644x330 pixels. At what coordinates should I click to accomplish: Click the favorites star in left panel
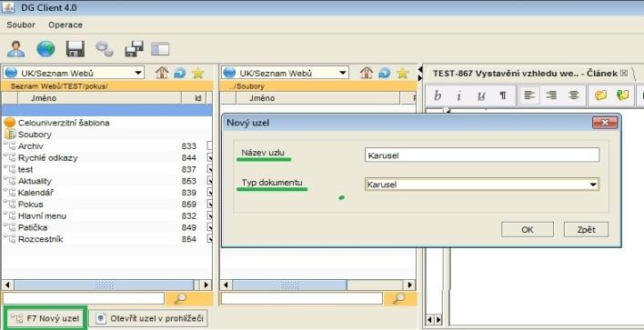pyautogui.click(x=198, y=73)
